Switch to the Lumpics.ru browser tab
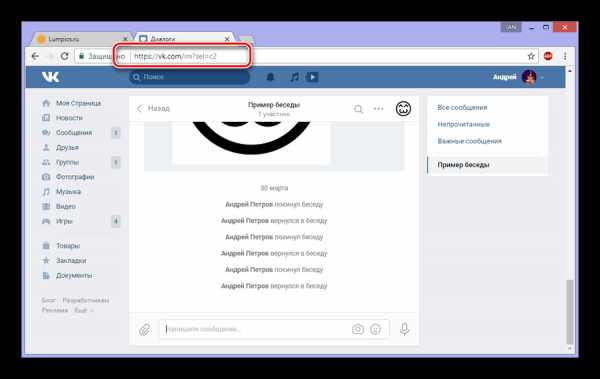Screen dimensions: 600x379 (x=81, y=39)
